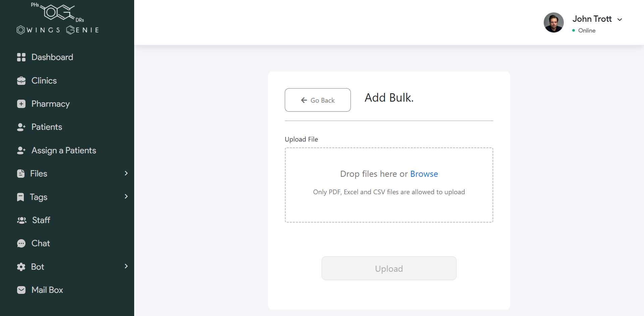Click the Owings Genie logo
The width and height of the screenshot is (644, 316).
point(58,19)
